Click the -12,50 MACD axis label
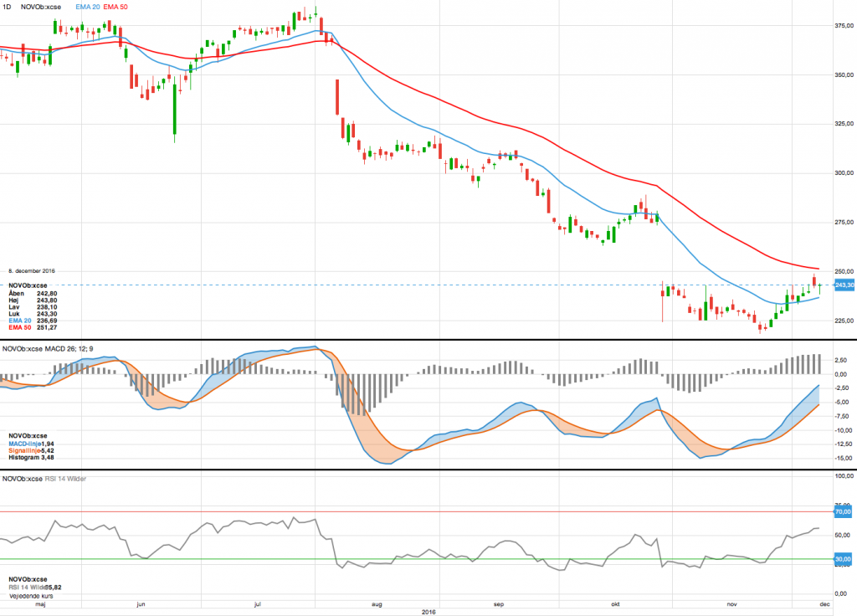Image resolution: width=857 pixels, height=616 pixels. point(842,444)
